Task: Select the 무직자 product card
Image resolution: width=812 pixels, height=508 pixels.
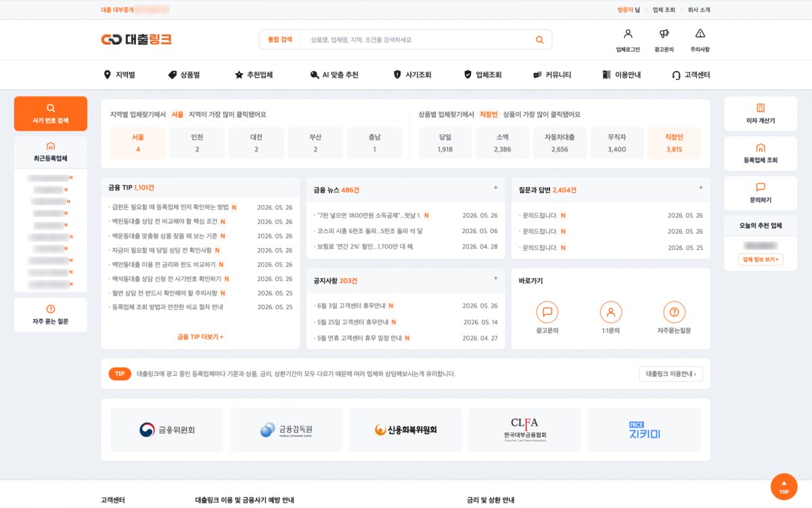Action: coord(617,143)
